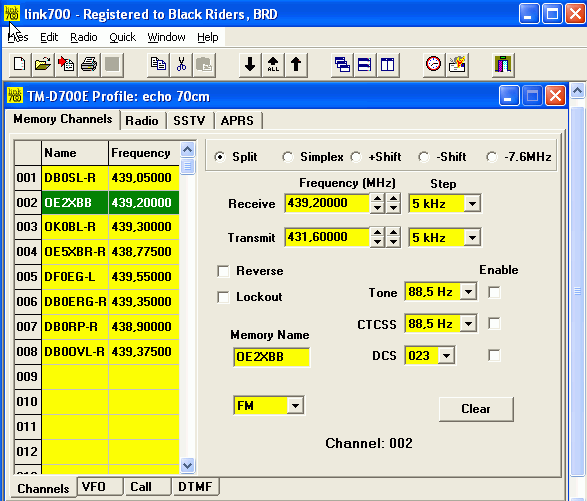This screenshot has height=501, width=587.
Task: Switch to the DTMF bottom tab
Action: [x=195, y=486]
